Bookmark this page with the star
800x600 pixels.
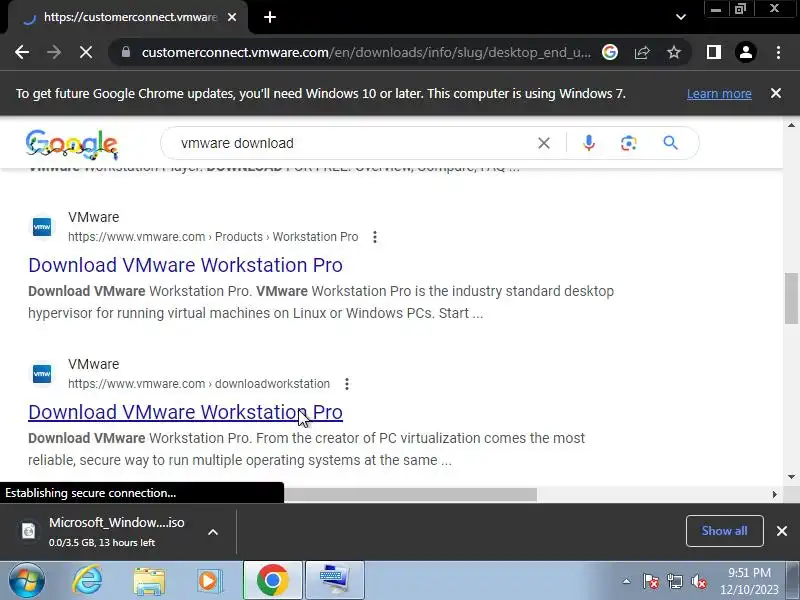click(x=674, y=52)
